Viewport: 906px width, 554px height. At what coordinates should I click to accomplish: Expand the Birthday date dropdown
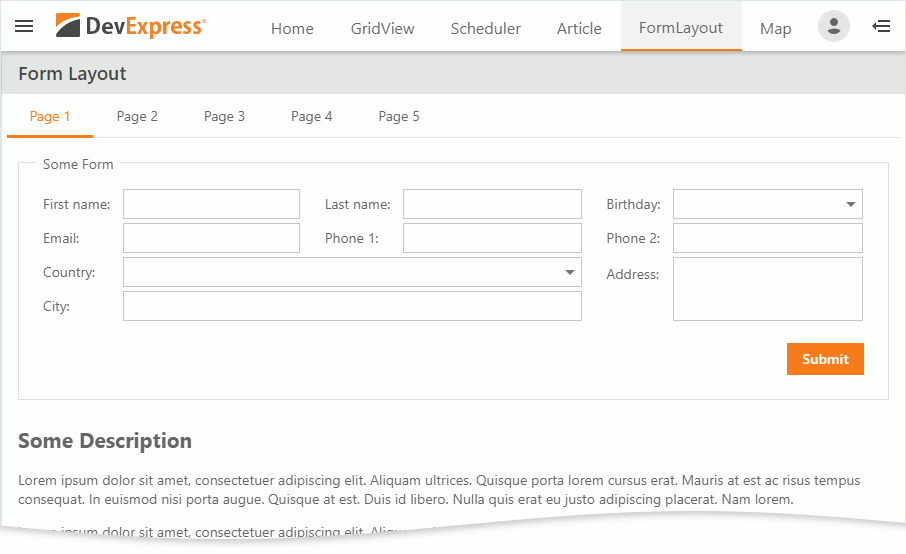tap(851, 204)
